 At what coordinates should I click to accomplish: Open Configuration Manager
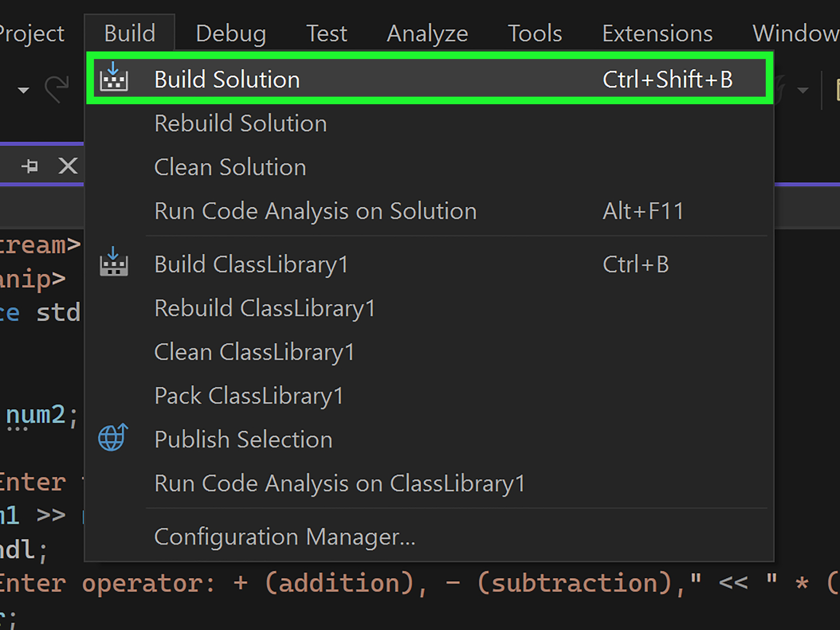[x=285, y=537]
